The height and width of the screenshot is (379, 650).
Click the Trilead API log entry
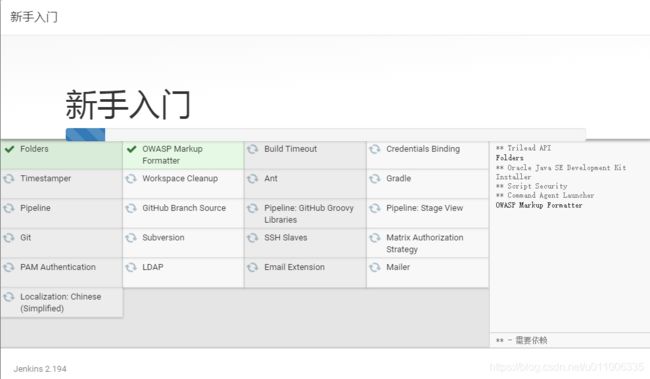524,148
